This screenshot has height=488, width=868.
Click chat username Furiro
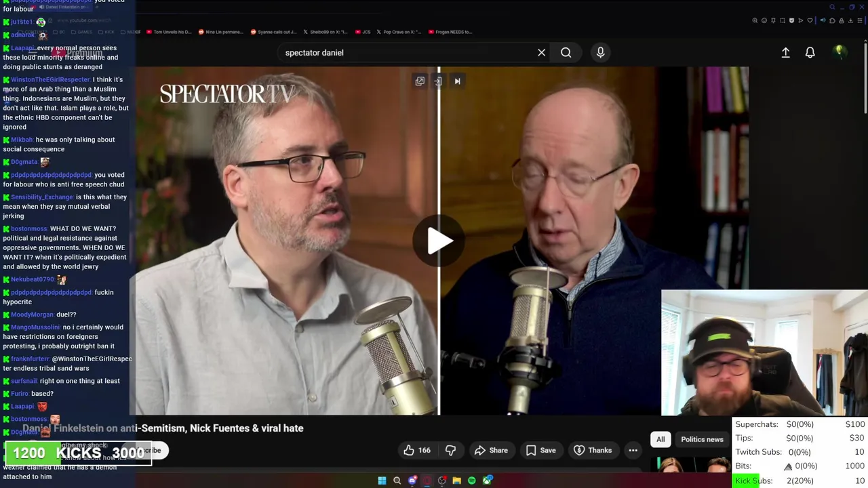[x=20, y=394]
